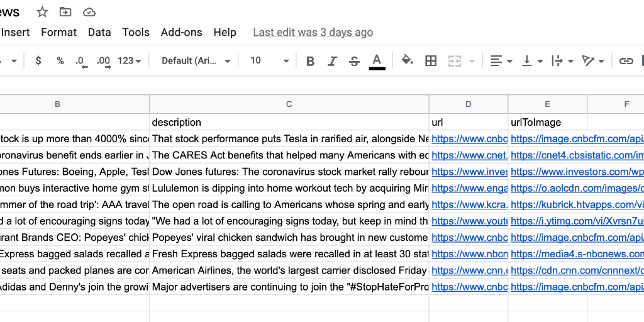Expand the font size dropdown
644x322 pixels.
pyautogui.click(x=286, y=61)
